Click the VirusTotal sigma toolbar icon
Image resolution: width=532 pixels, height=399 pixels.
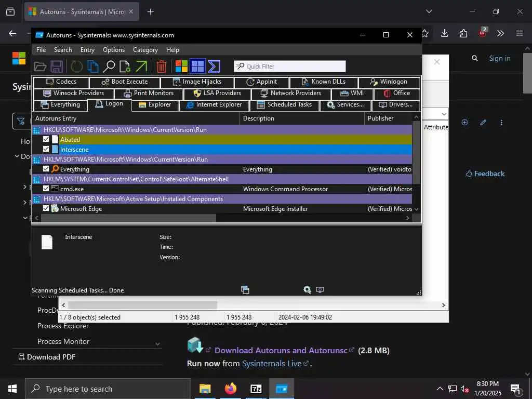[x=214, y=66]
